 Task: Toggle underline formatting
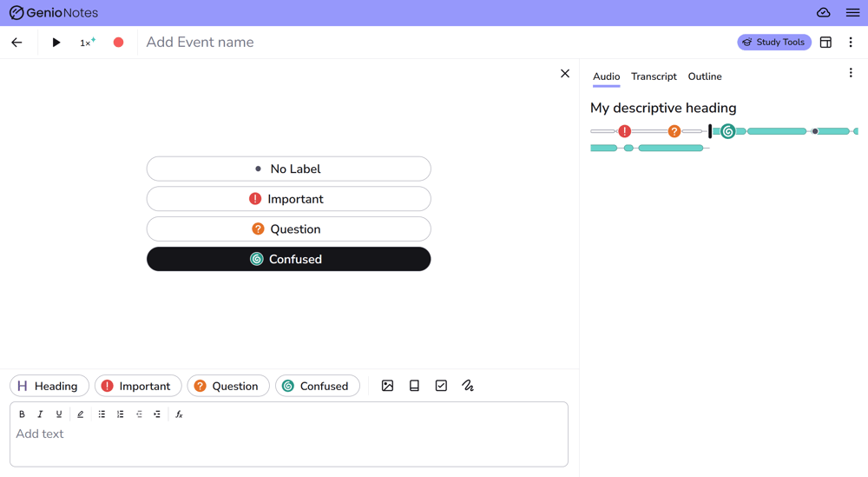59,414
